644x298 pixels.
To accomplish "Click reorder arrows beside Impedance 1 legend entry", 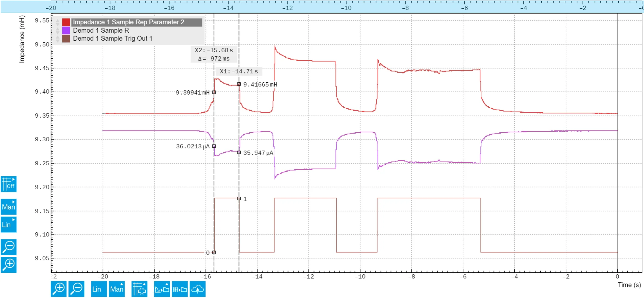I will [58, 22].
